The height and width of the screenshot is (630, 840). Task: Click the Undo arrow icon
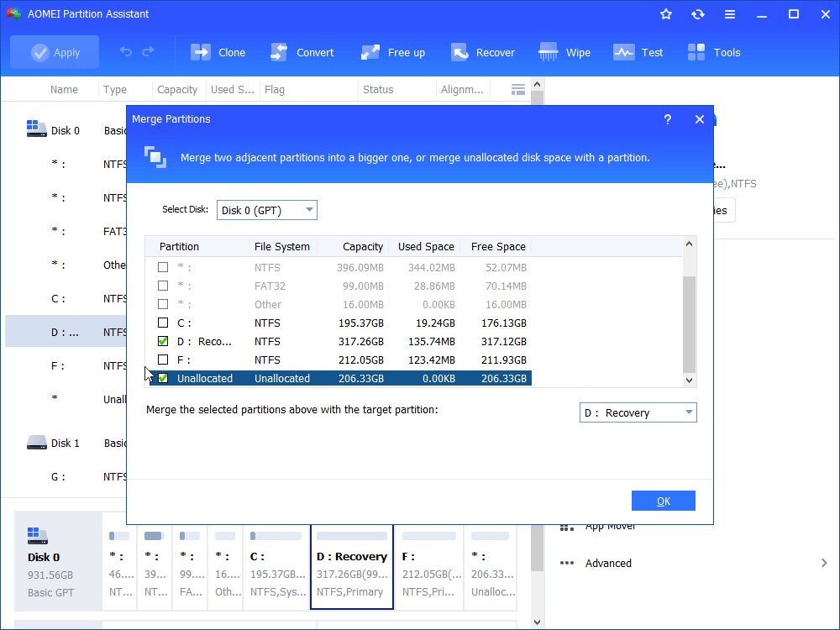[x=126, y=52]
